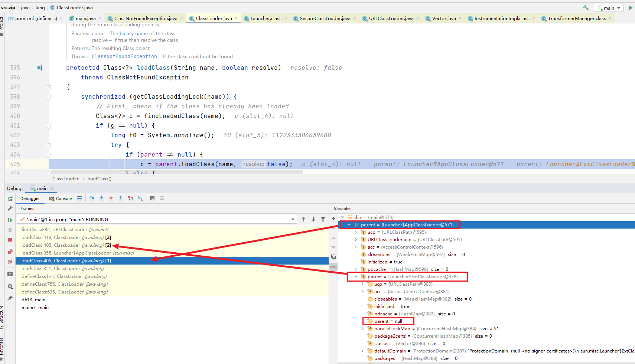This screenshot has height=364, width=635.
Task: Stop the debug session with red square
Action: [x=10, y=240]
